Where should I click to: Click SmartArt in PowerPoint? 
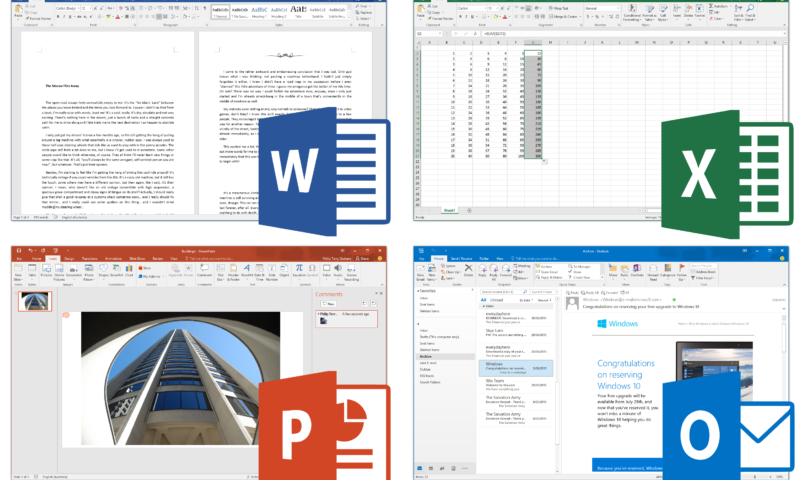[116, 271]
